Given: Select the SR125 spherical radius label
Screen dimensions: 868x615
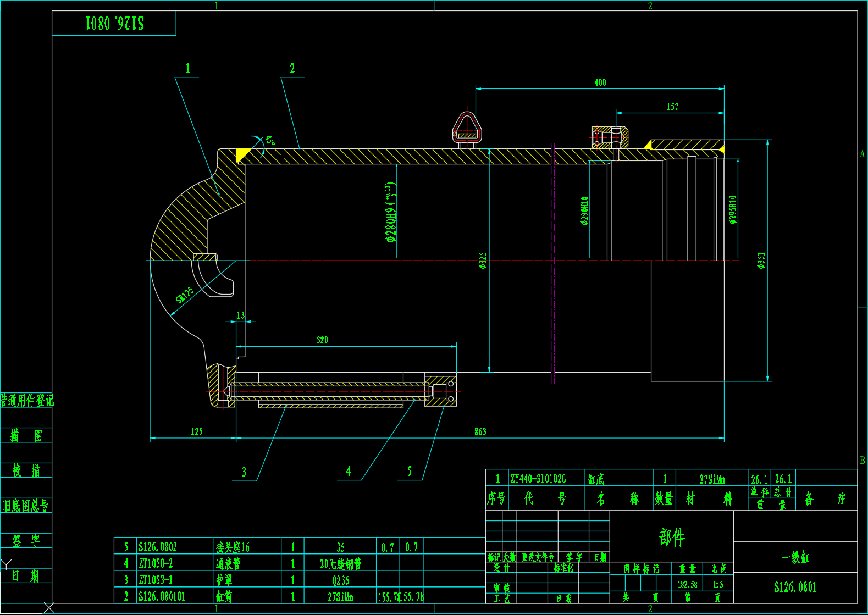Looking at the screenshot, I should [x=185, y=295].
